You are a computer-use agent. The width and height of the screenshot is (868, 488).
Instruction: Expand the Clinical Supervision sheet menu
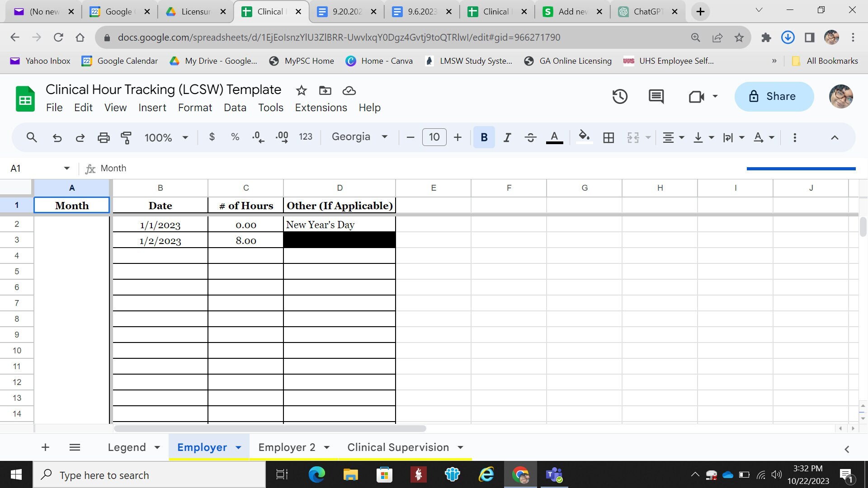[460, 447]
